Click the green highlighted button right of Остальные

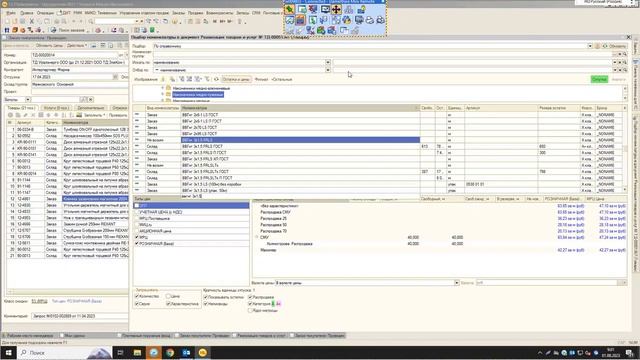[599, 79]
